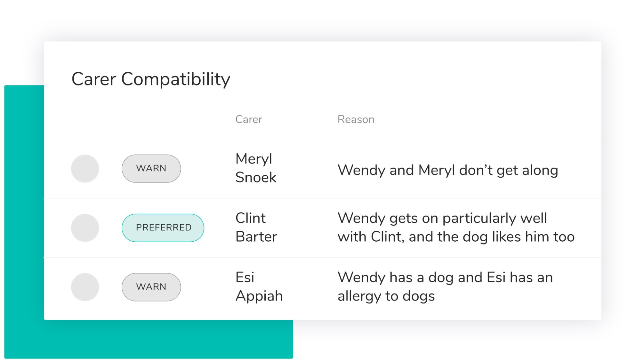
Task: Click the surname Snoek
Action: pyautogui.click(x=256, y=178)
